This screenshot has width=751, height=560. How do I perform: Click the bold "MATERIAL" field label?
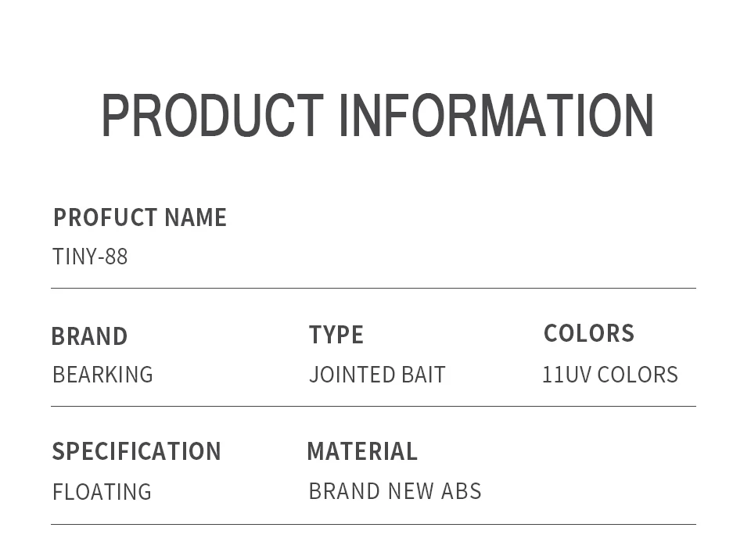tap(362, 451)
